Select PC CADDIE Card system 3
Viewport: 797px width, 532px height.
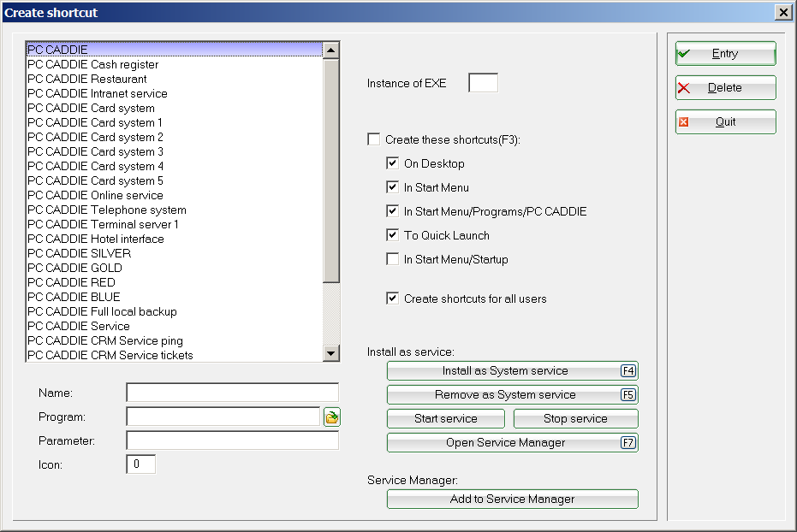pos(175,151)
